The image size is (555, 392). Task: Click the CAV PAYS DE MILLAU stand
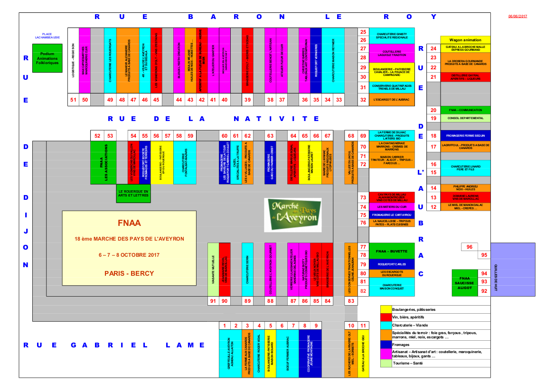point(392,197)
